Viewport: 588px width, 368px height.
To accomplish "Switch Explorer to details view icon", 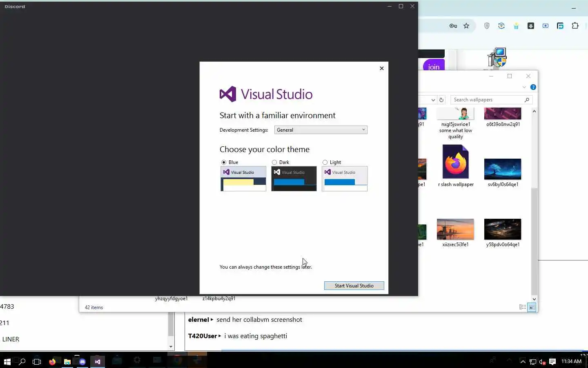I will click(x=522, y=307).
